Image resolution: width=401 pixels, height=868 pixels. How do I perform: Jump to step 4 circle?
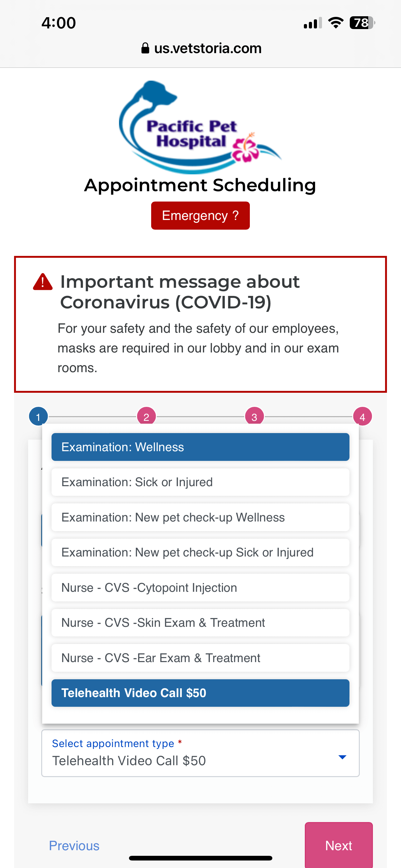point(362,417)
